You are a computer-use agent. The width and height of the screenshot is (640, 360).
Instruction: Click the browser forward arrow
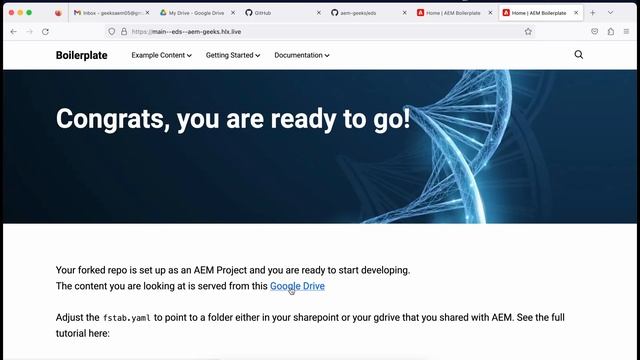click(x=29, y=31)
